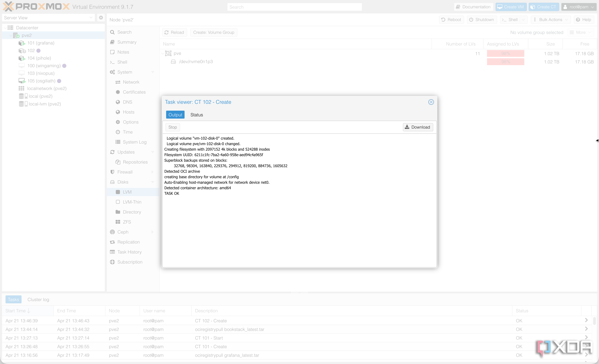Open the DNS globe icon

point(118,102)
